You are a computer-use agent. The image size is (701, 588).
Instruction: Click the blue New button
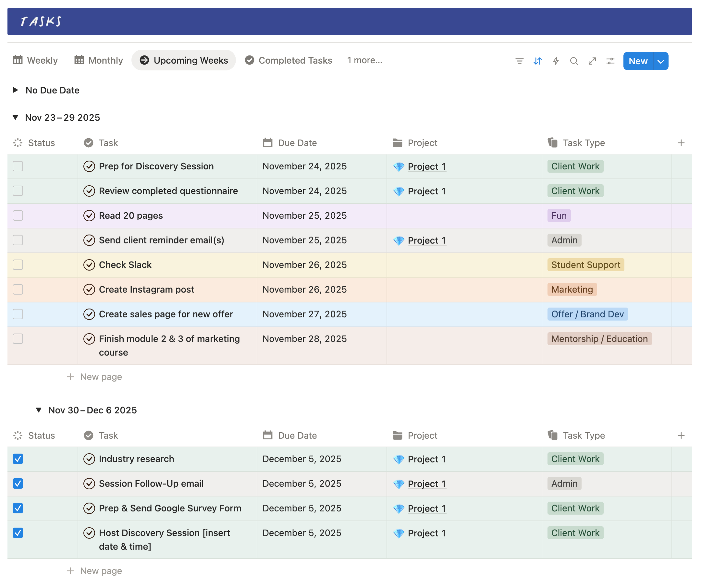(638, 61)
